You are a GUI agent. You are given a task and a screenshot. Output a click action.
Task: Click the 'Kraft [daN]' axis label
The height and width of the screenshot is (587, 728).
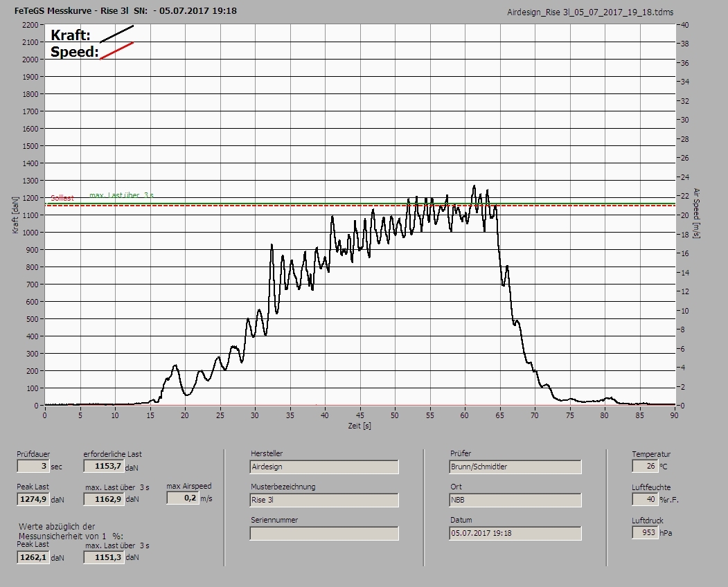15,215
